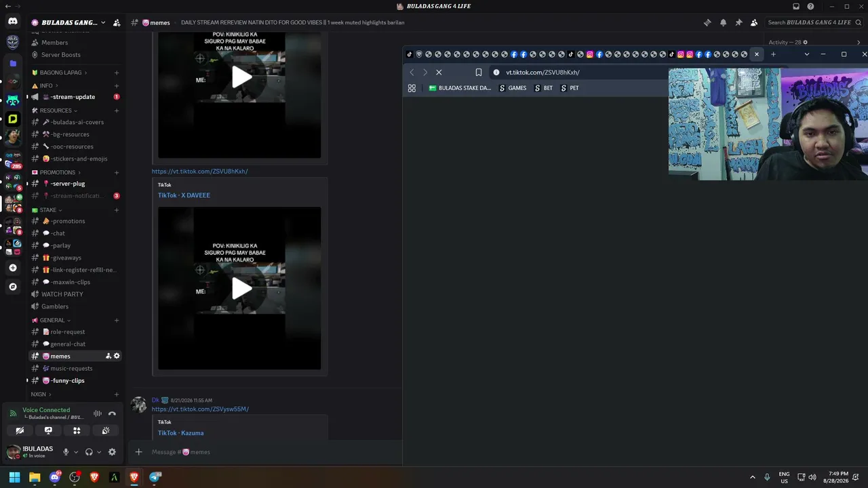Click invite people icon beside server name
The image size is (868, 488).
pyautogui.click(x=117, y=22)
